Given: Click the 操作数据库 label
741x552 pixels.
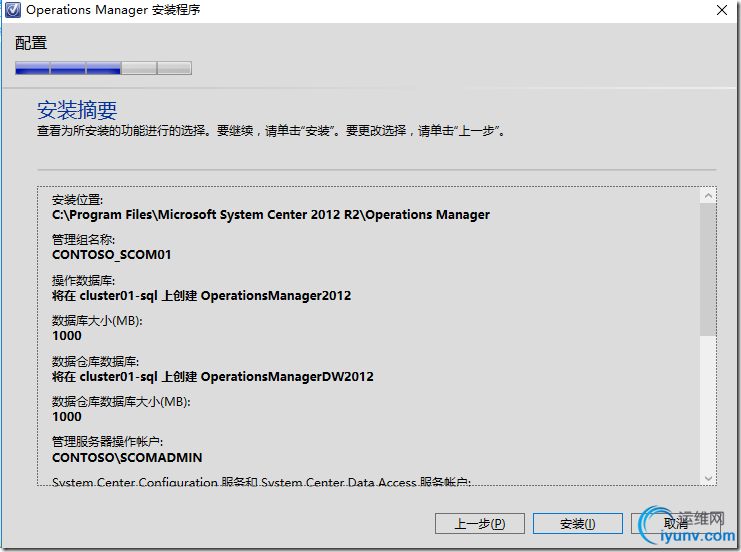Looking at the screenshot, I should 83,281.
